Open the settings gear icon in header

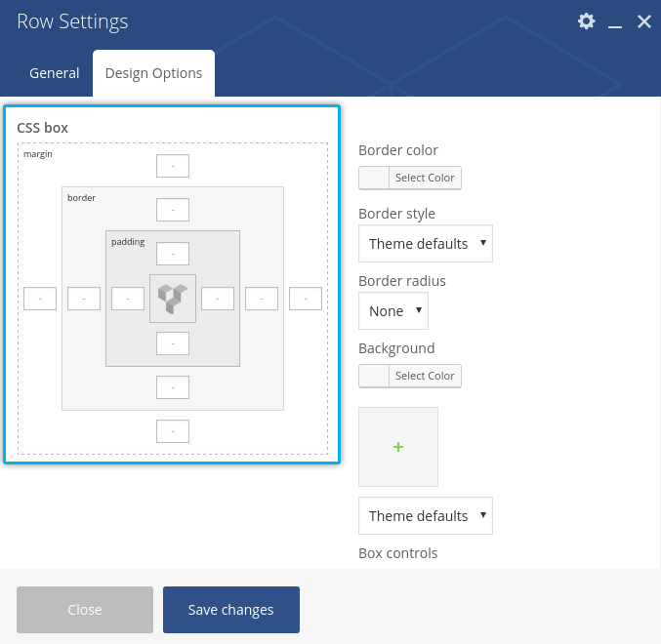coord(586,21)
